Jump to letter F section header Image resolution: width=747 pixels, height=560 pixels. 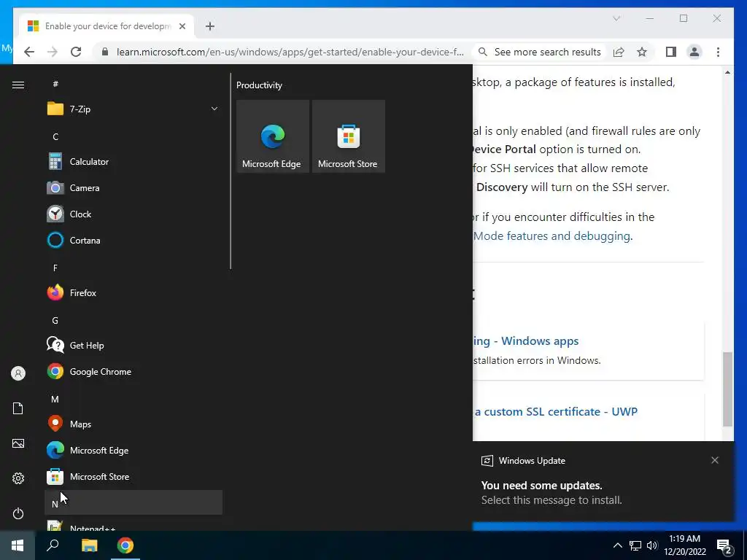pyautogui.click(x=133, y=268)
